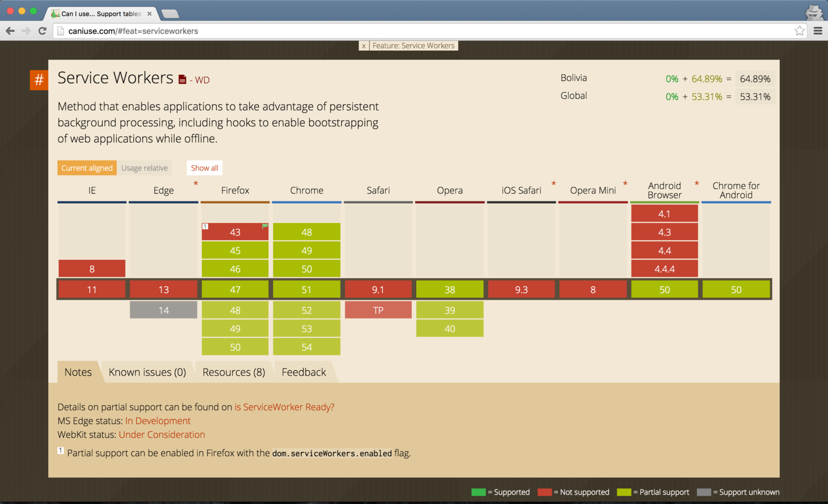This screenshot has width=828, height=504.
Task: Click the Firefox 43 flag icon
Action: pyautogui.click(x=265, y=226)
